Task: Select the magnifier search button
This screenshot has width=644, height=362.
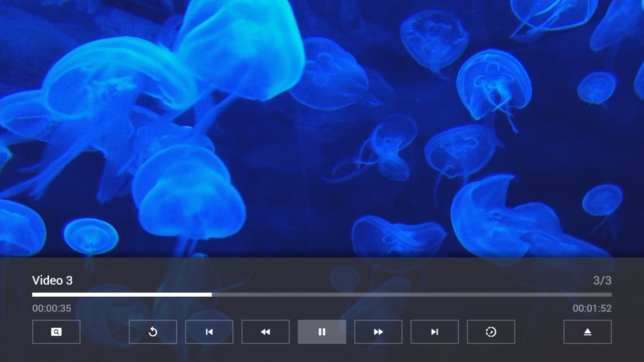Action: [56, 332]
